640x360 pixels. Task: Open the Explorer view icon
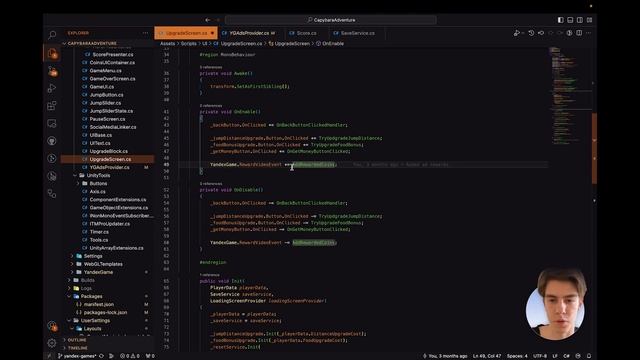(x=52, y=53)
